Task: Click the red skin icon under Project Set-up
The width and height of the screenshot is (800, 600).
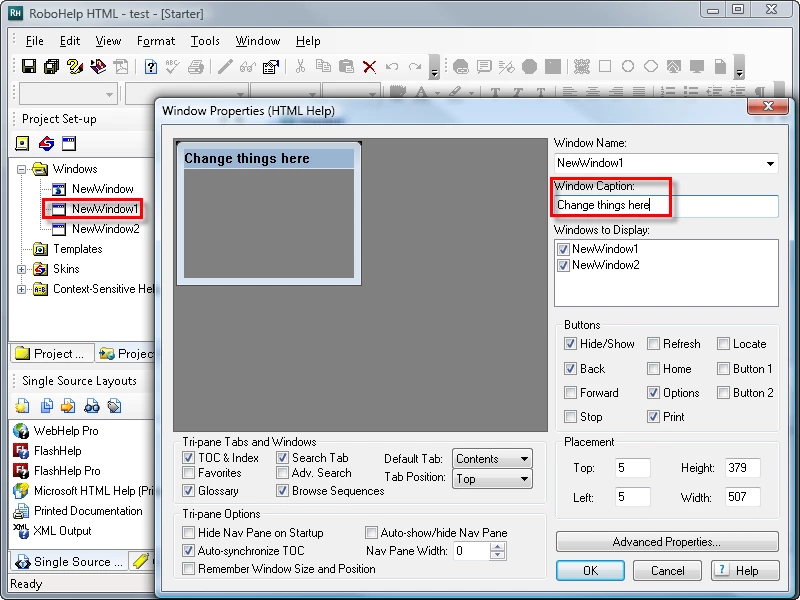Action: coord(46,143)
